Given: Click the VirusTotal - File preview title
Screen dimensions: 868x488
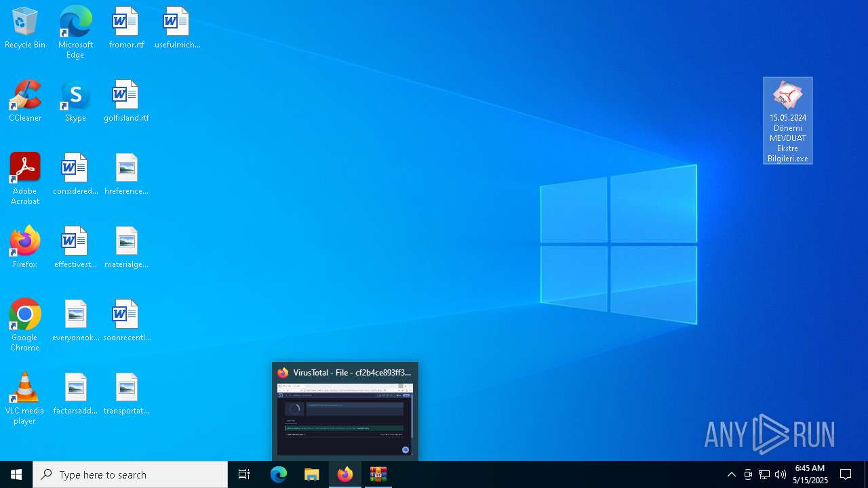Looking at the screenshot, I should coord(352,373).
